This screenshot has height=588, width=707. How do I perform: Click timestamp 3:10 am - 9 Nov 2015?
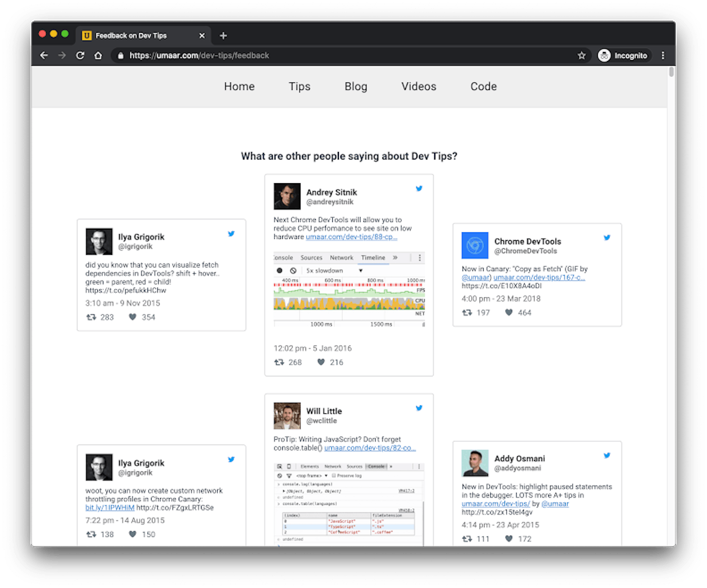123,303
